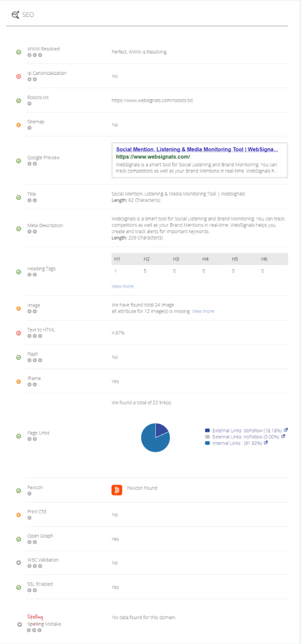Click the H6 column header

point(264,258)
